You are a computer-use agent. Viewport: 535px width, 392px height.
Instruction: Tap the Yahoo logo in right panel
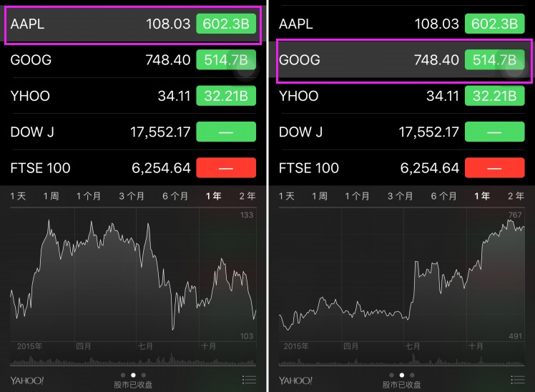pos(295,381)
